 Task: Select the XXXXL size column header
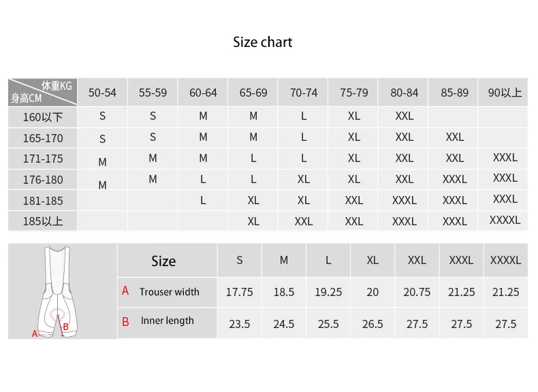(506, 260)
